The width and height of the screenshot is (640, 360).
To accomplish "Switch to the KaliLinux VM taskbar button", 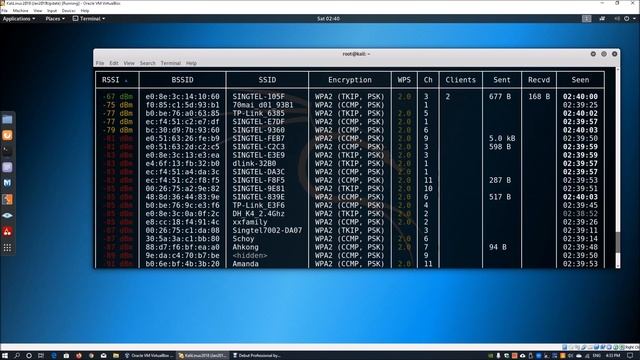I will click(x=203, y=356).
